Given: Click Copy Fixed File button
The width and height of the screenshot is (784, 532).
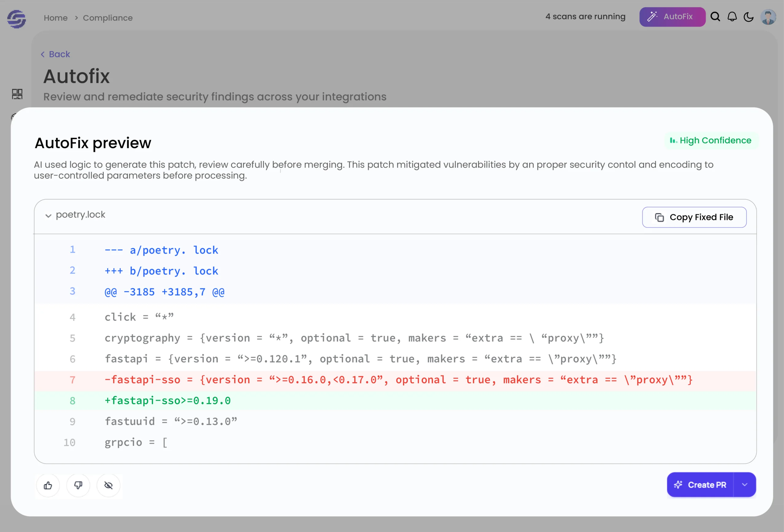Looking at the screenshot, I should (x=694, y=217).
